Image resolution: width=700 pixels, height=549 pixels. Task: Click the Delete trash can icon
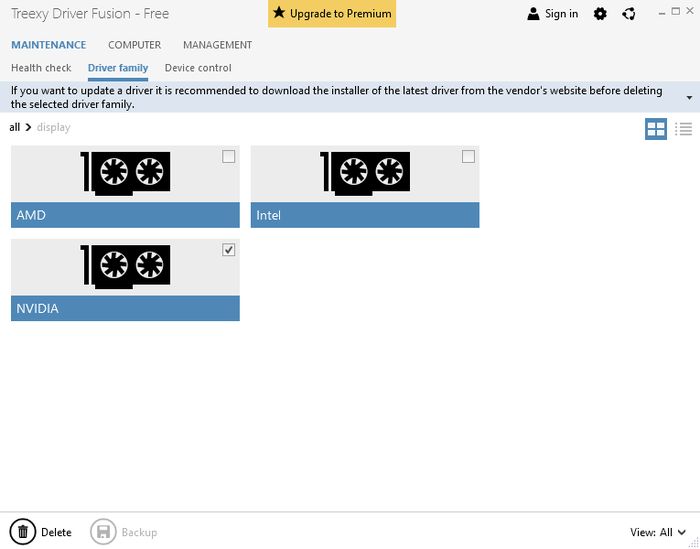coord(22,532)
